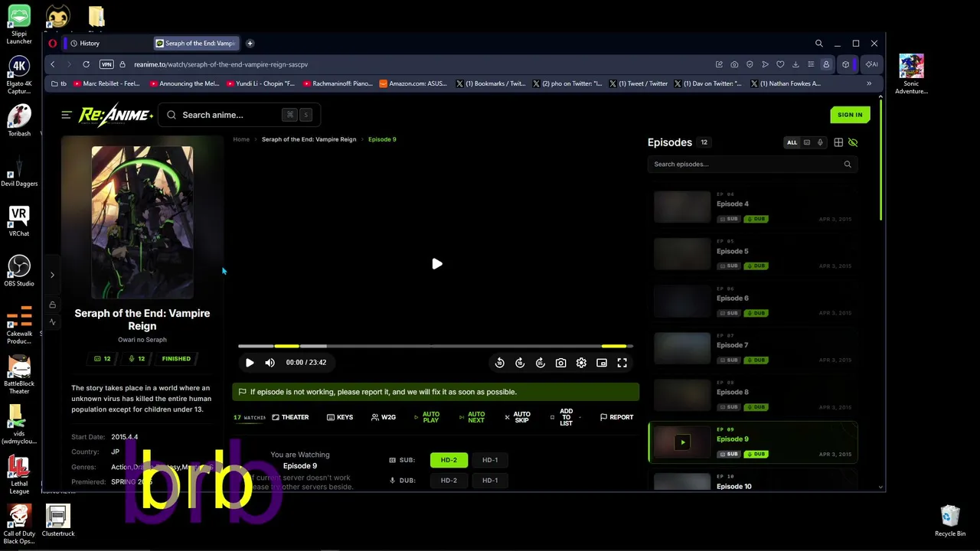980x551 pixels.
Task: Open Elgato 4K Capture desktop shortcut
Action: [x=19, y=75]
